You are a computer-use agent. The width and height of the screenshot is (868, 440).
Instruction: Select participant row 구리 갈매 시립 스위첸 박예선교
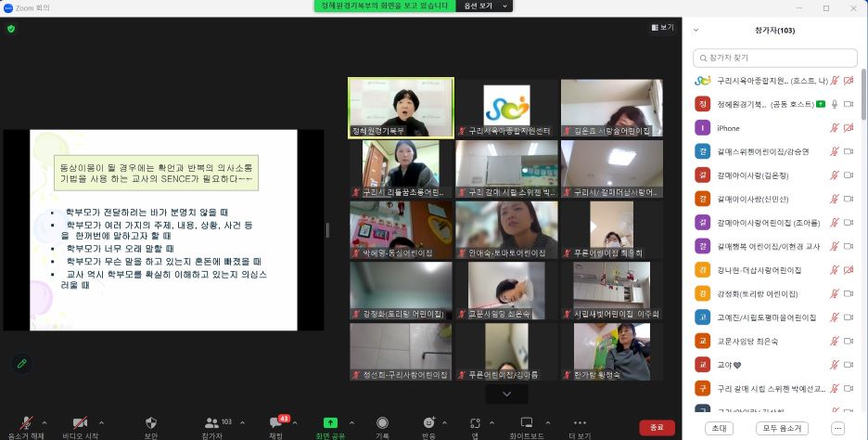click(x=775, y=388)
